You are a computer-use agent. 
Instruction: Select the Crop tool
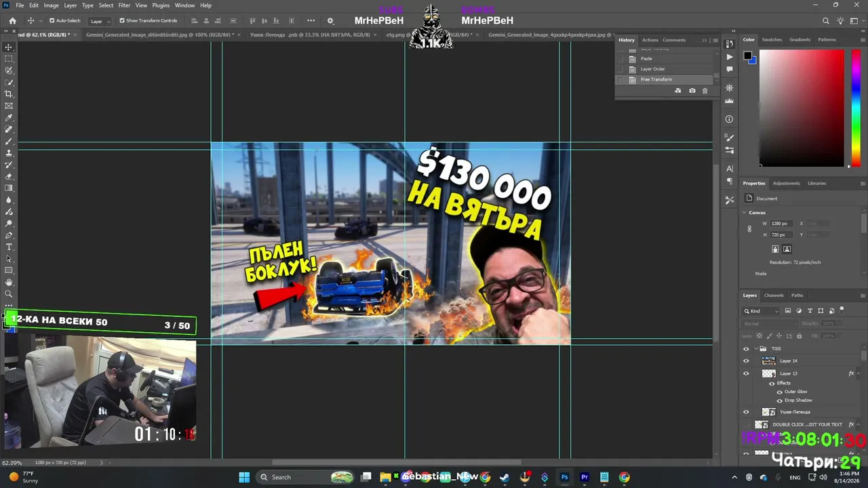point(9,94)
